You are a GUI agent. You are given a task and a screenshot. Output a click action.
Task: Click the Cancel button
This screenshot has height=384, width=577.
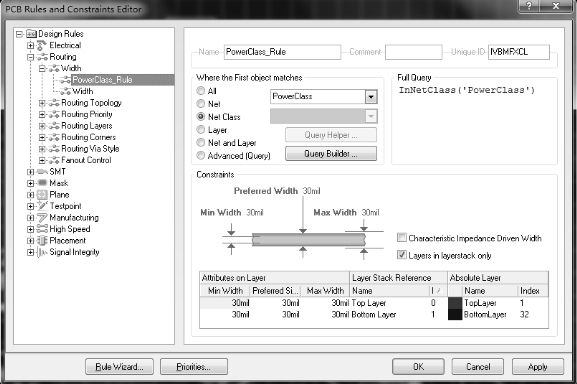[x=478, y=367]
